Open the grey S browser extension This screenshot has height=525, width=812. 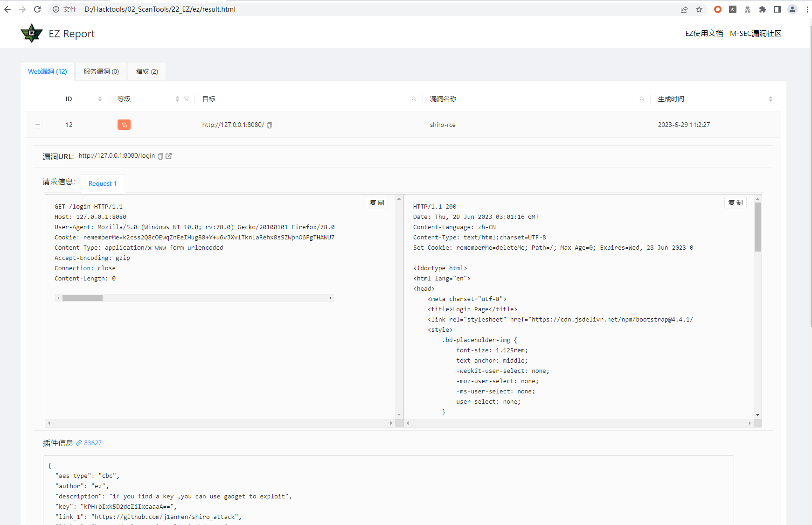[x=733, y=9]
